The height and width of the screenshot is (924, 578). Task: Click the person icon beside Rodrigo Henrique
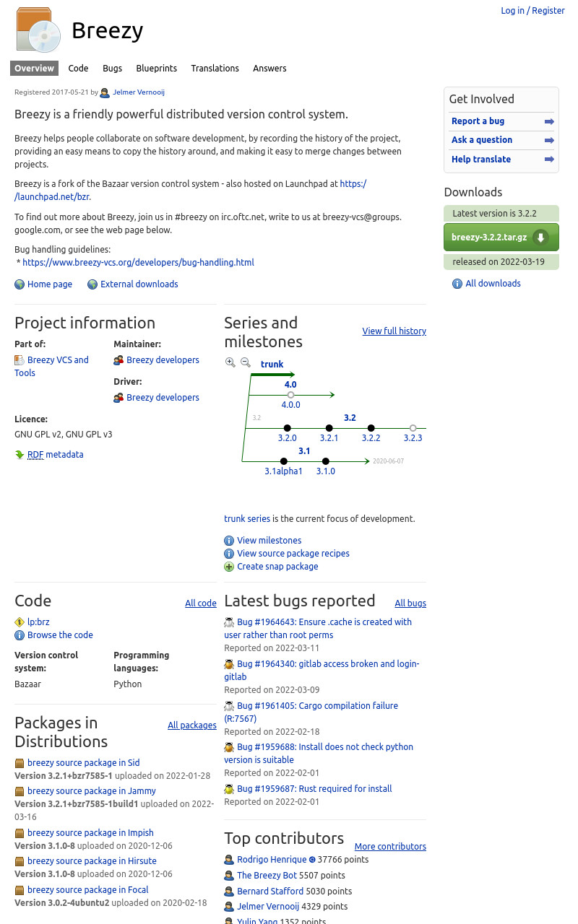click(x=229, y=860)
